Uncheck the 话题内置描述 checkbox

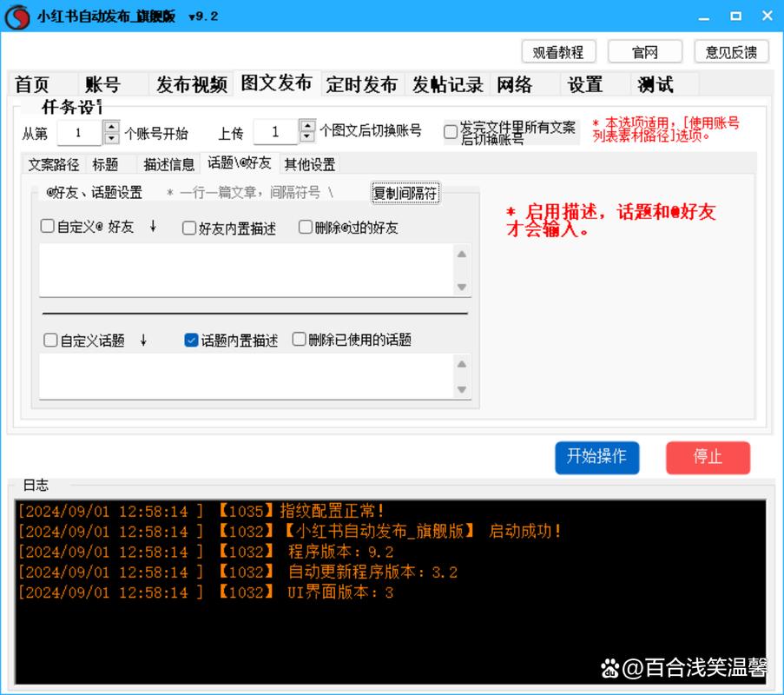point(192,341)
